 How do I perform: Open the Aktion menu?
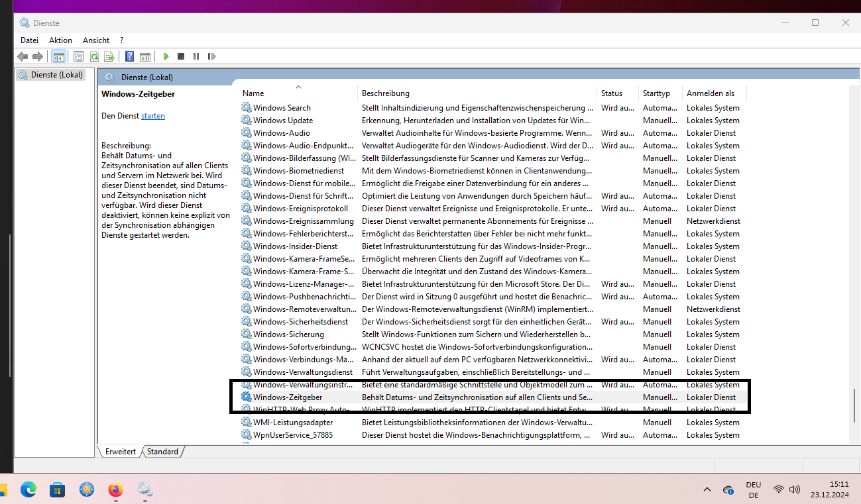pyautogui.click(x=60, y=40)
